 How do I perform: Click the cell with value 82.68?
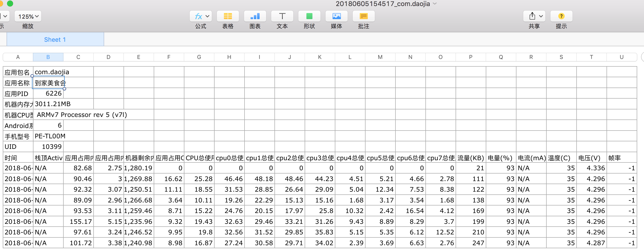78,168
